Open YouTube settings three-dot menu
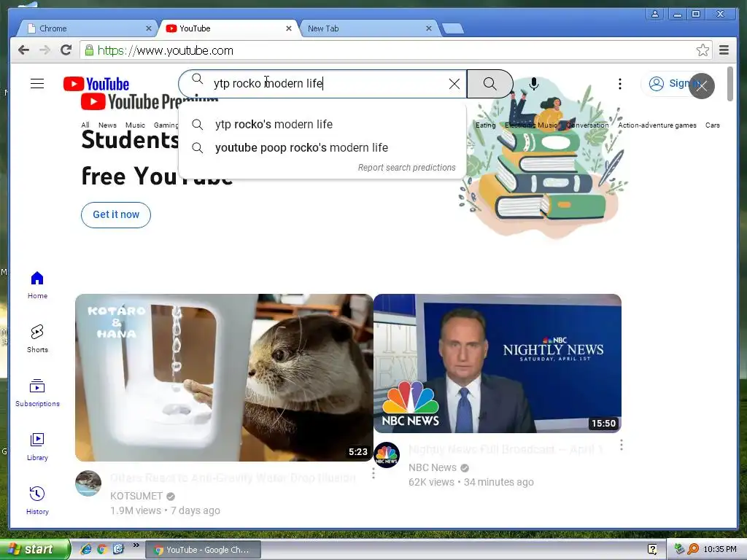The width and height of the screenshot is (747, 560). (620, 84)
